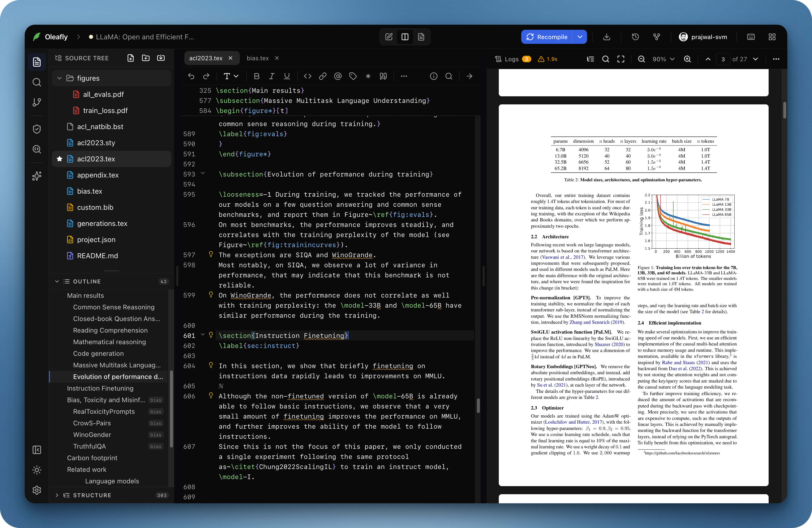Viewport: 812px width, 528px height.
Task: Toggle split editor and PDF view
Action: point(405,37)
